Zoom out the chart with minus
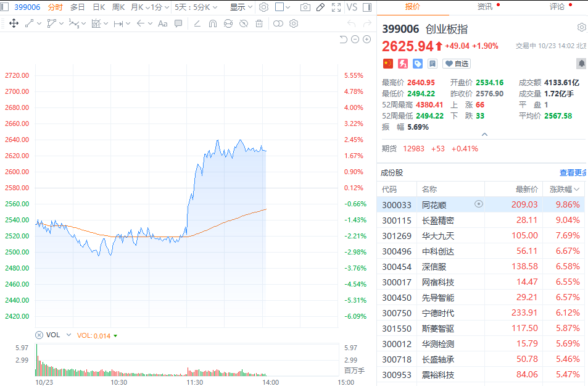 355,39
